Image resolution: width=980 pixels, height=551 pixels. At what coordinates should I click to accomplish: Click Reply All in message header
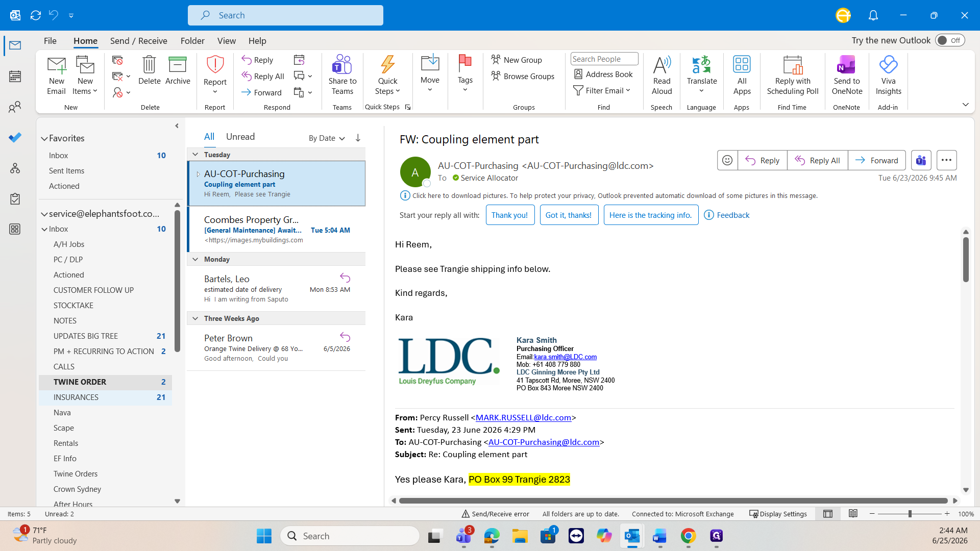818,160
